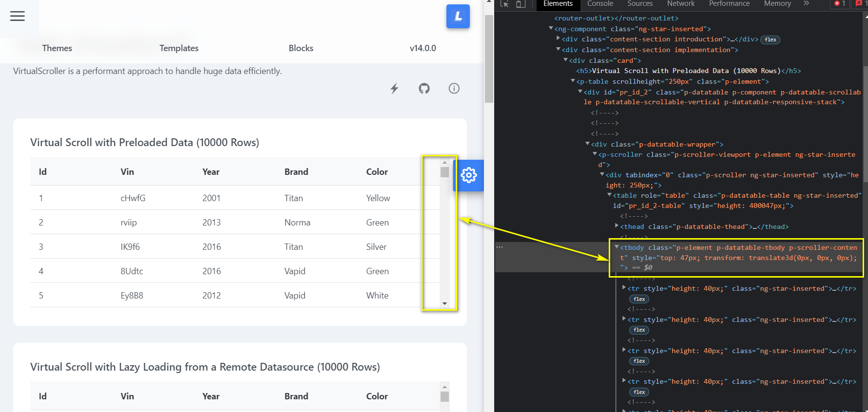Expand the thead p-datatable-thead node

coord(617,225)
